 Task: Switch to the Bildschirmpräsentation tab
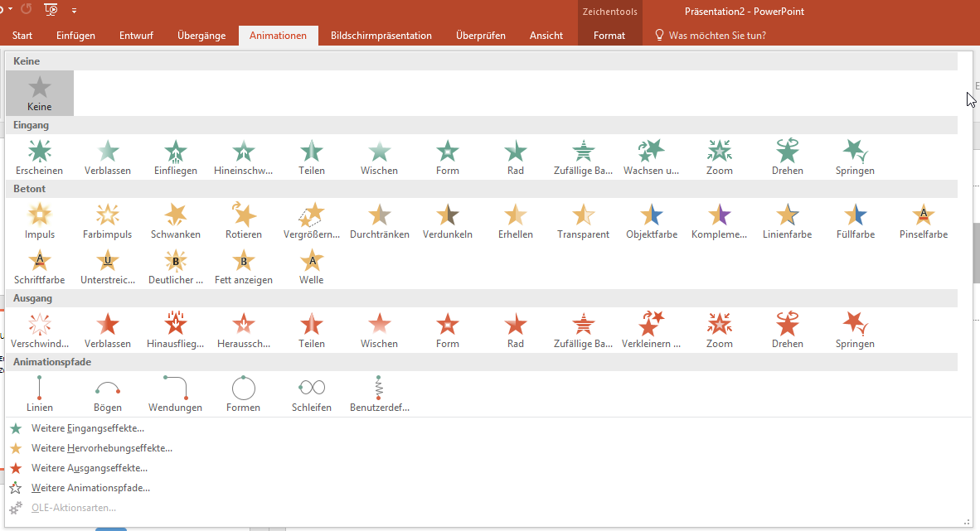(381, 36)
